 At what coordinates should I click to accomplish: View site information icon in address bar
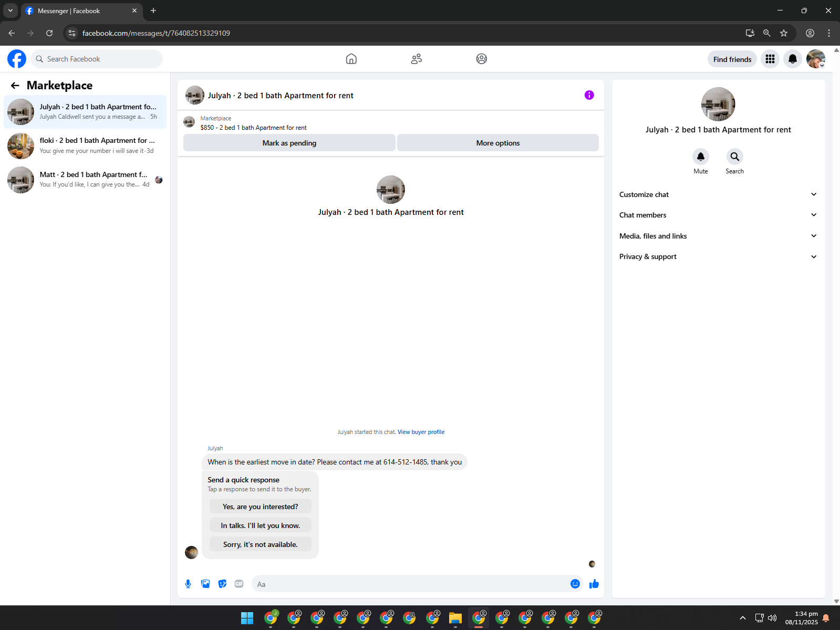(72, 33)
